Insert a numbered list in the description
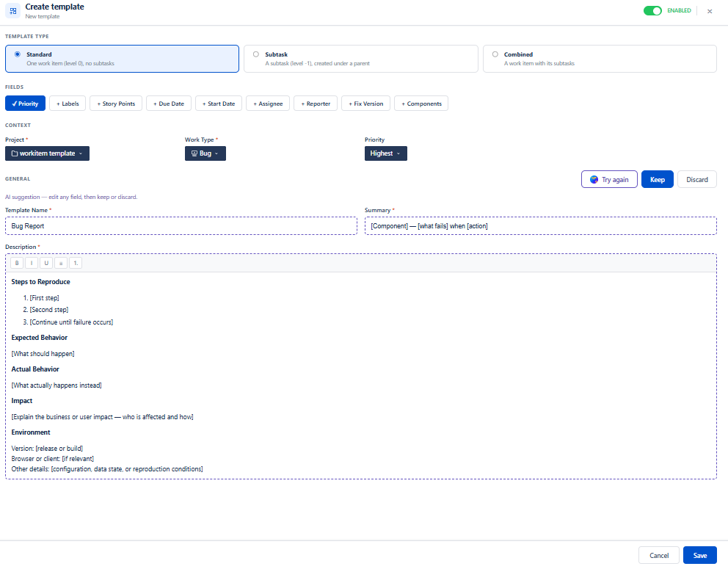Screen dimensions: 728x569 pyautogui.click(x=75, y=263)
